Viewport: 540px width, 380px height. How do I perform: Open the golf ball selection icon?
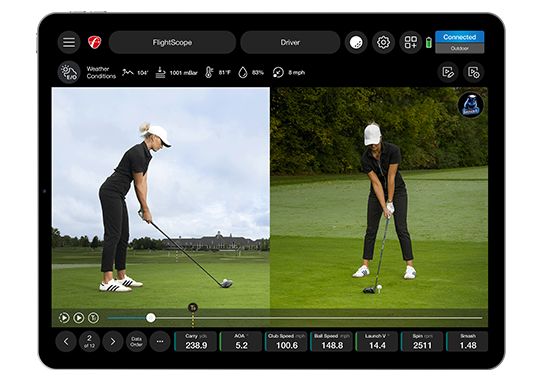click(356, 42)
